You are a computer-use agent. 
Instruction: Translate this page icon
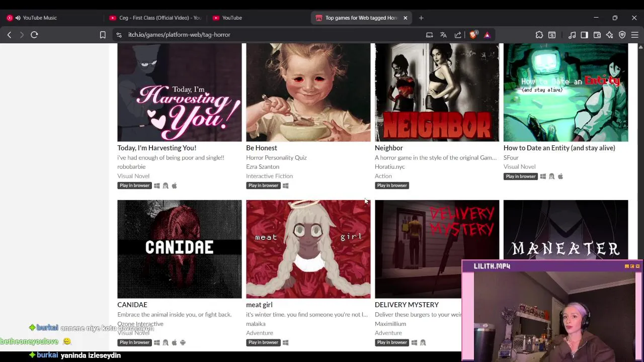443,35
